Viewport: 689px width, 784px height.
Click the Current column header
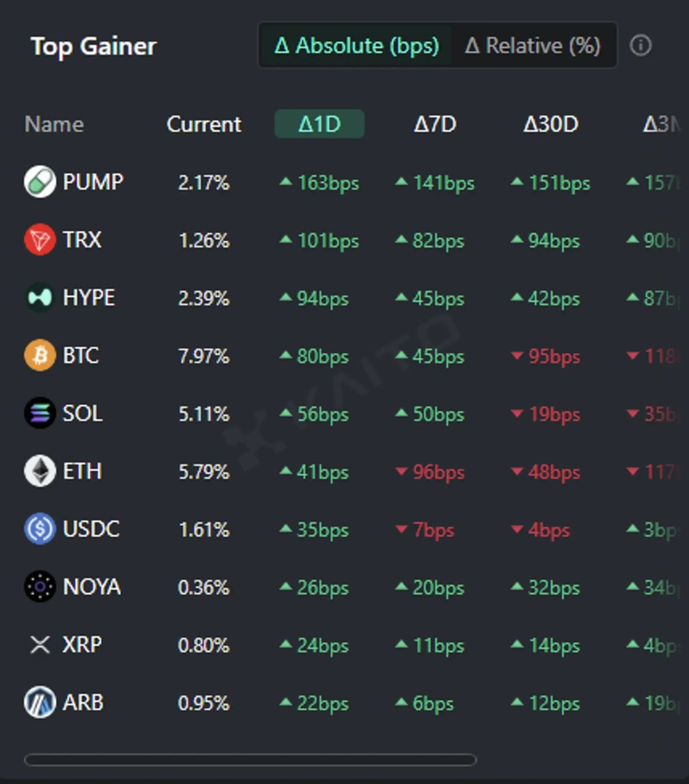(204, 124)
